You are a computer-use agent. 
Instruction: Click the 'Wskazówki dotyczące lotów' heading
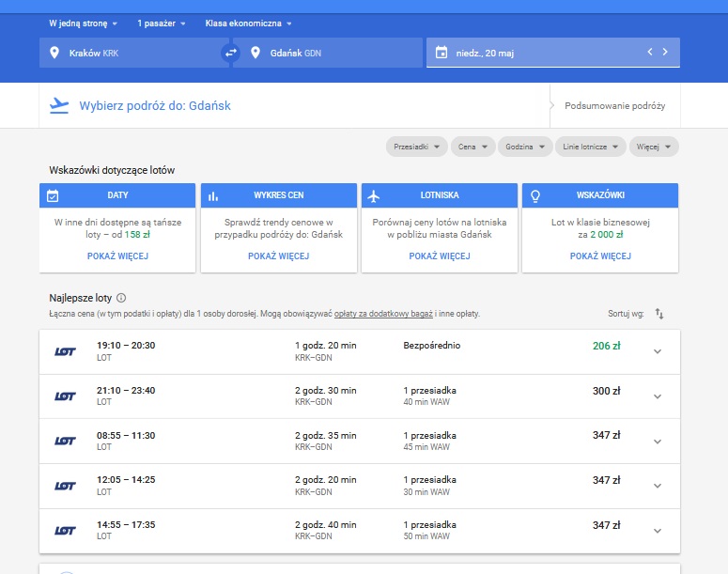(x=112, y=170)
